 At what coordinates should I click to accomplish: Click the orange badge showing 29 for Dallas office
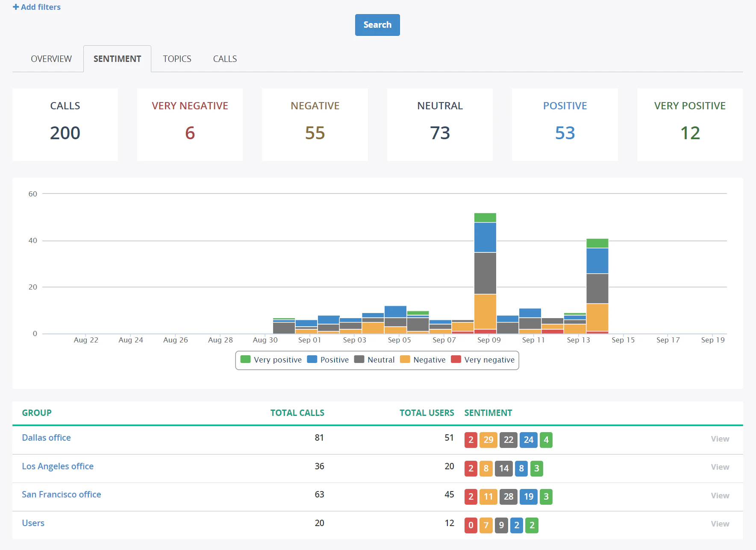(488, 440)
